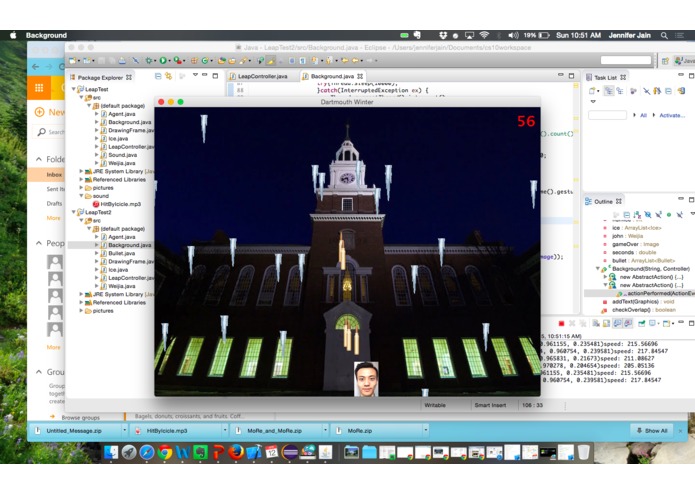Open the Run button dropdown arrow
This screenshot has height=494, width=695.
click(x=169, y=61)
